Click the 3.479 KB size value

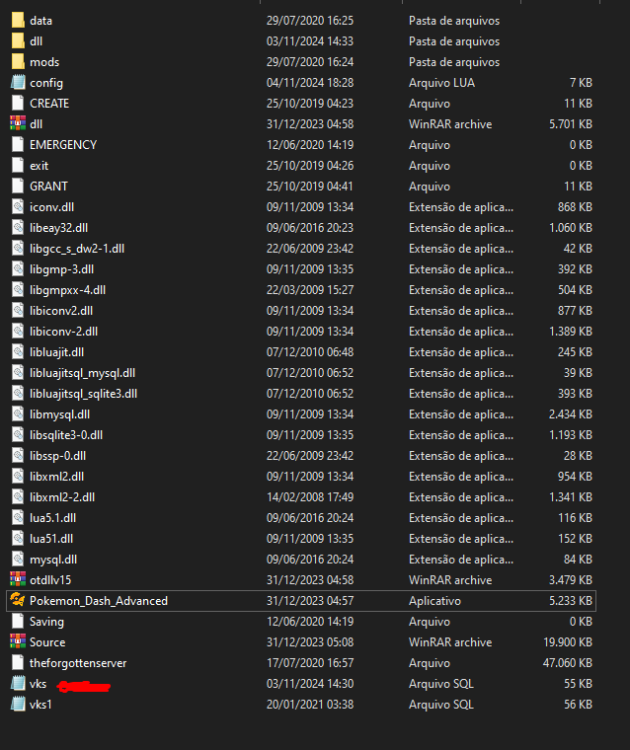point(571,580)
